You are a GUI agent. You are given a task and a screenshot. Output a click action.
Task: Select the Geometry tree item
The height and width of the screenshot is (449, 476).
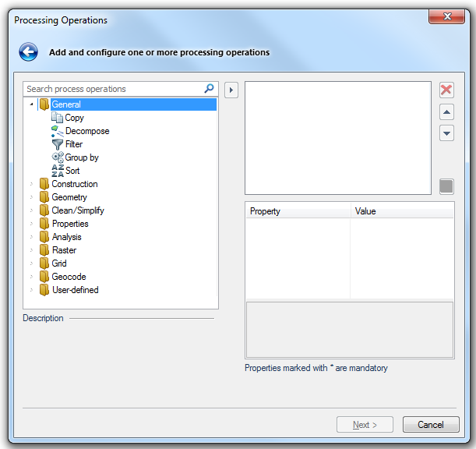click(69, 197)
